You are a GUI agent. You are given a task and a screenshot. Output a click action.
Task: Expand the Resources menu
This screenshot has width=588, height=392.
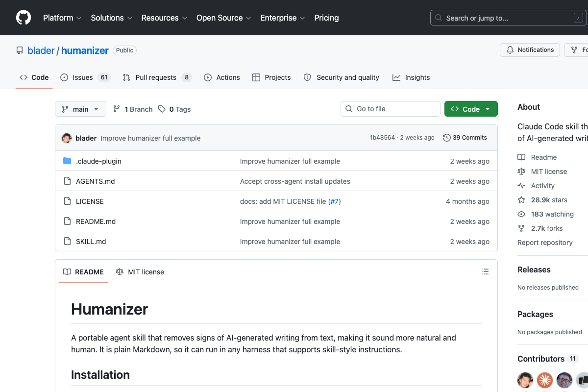pyautogui.click(x=164, y=18)
